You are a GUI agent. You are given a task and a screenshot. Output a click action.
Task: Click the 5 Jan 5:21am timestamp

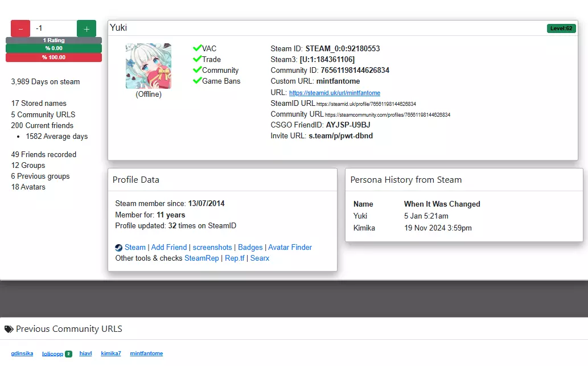click(x=426, y=216)
